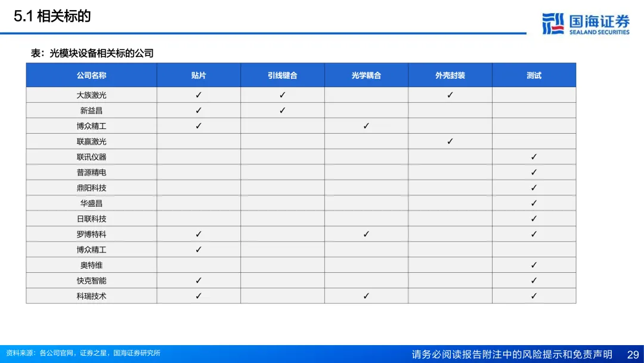Click 科瑞技术 checkmark under 贴片
Viewport: 644px width, 363px height.
click(x=199, y=296)
